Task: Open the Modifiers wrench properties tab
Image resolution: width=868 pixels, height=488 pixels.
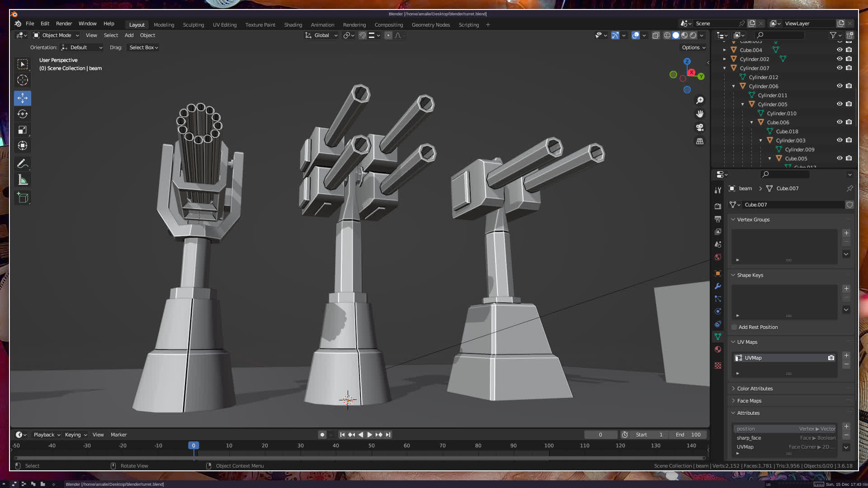Action: (x=718, y=286)
